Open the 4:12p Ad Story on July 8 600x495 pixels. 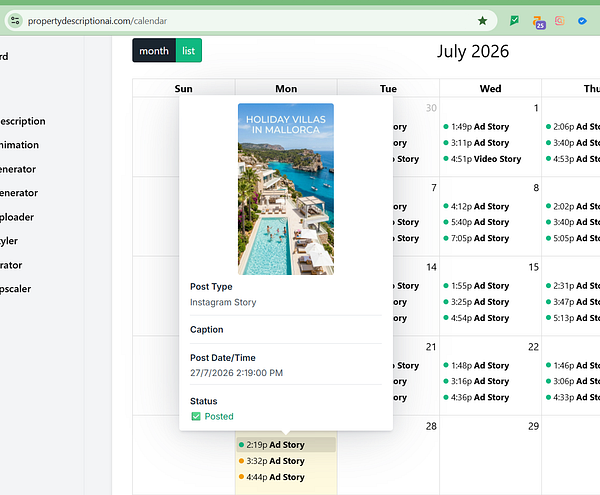point(476,206)
